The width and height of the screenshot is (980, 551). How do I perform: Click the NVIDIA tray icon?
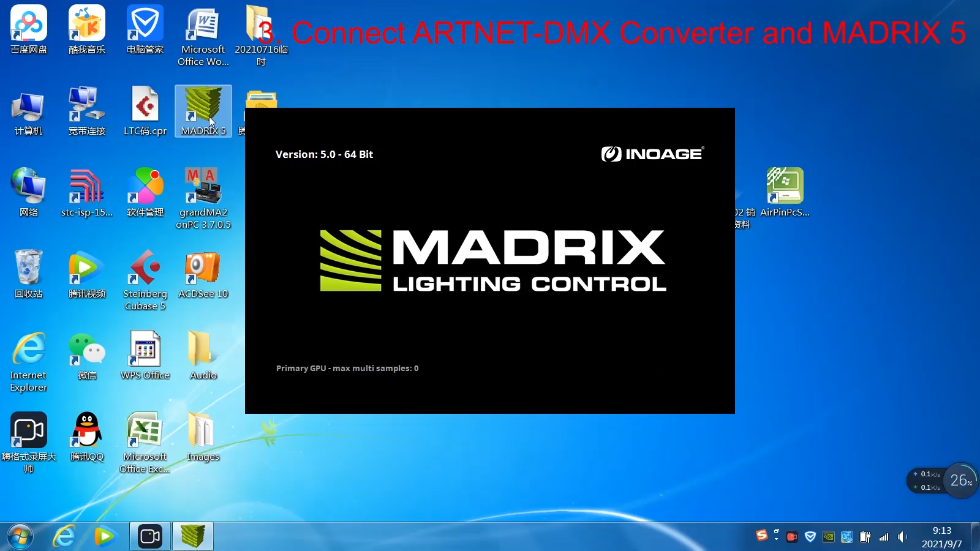pyautogui.click(x=828, y=537)
